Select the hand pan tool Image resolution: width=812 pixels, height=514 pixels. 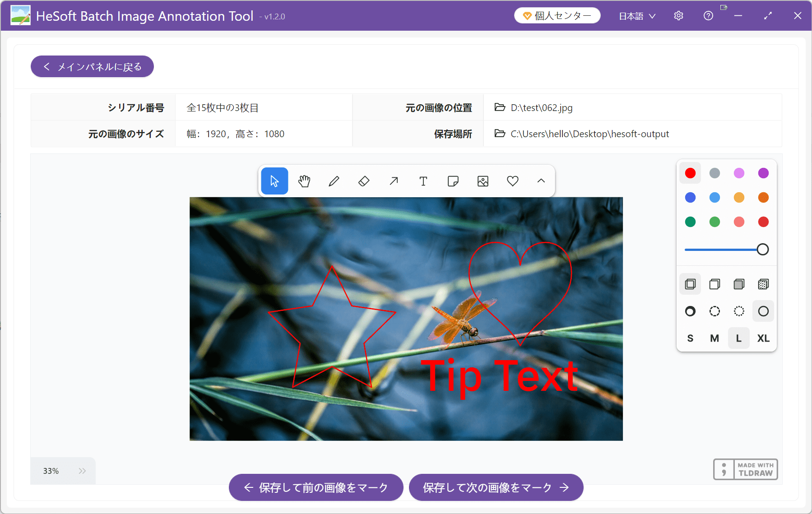304,181
